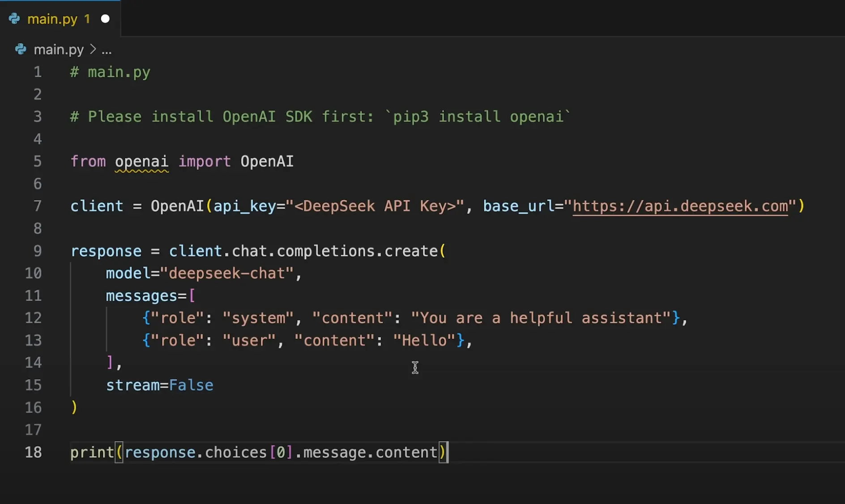Click the 'pip3 install openai' comment text
Image resolution: width=845 pixels, height=504 pixels.
[x=478, y=117]
